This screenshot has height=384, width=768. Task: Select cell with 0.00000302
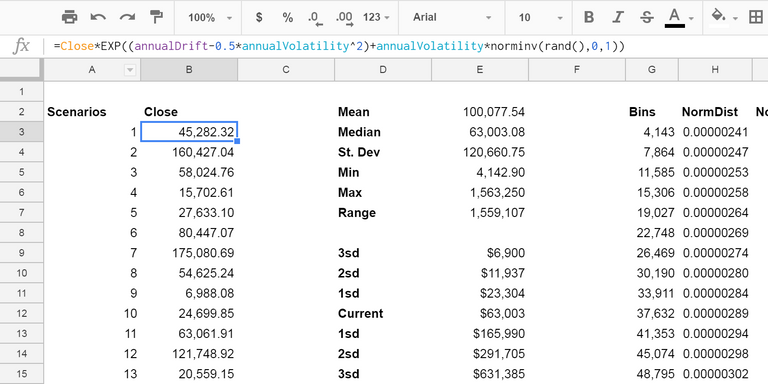point(715,374)
